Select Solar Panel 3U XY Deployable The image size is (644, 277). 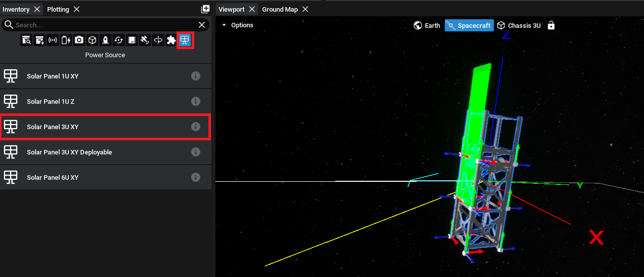pos(69,152)
